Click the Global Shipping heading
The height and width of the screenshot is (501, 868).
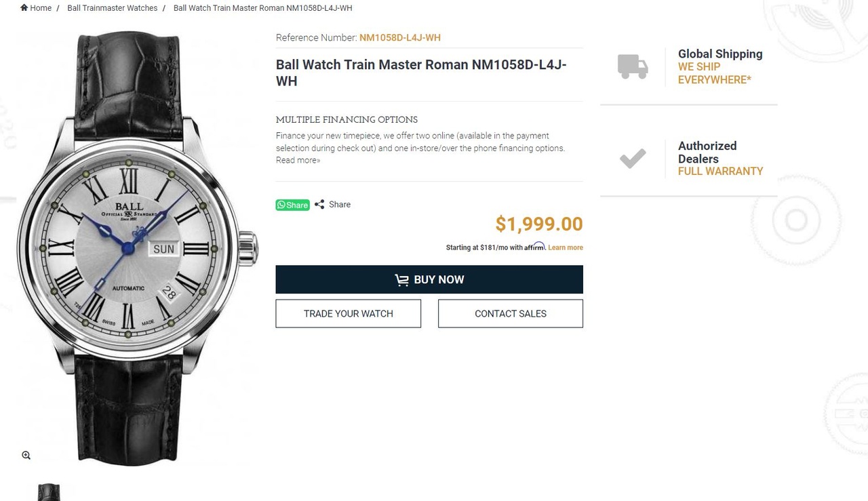pyautogui.click(x=720, y=54)
